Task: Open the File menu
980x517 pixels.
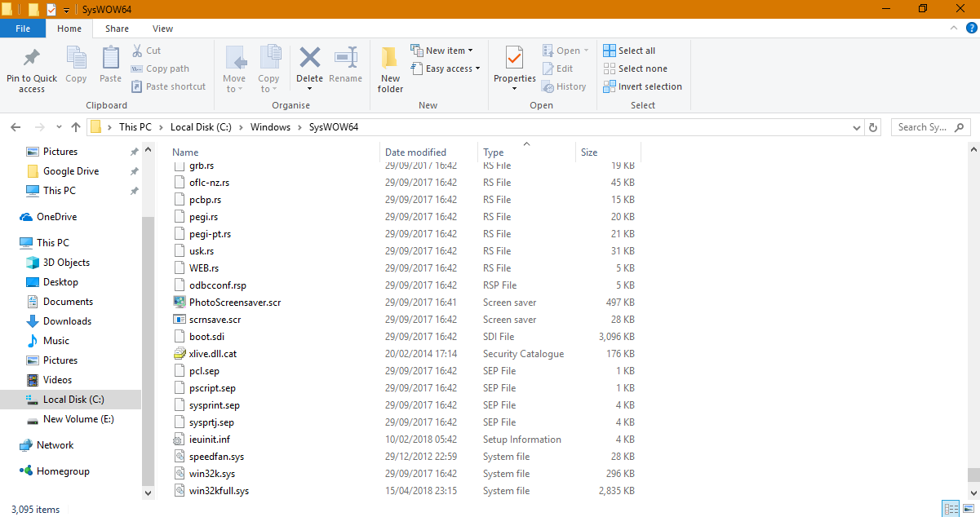Action: coord(23,29)
